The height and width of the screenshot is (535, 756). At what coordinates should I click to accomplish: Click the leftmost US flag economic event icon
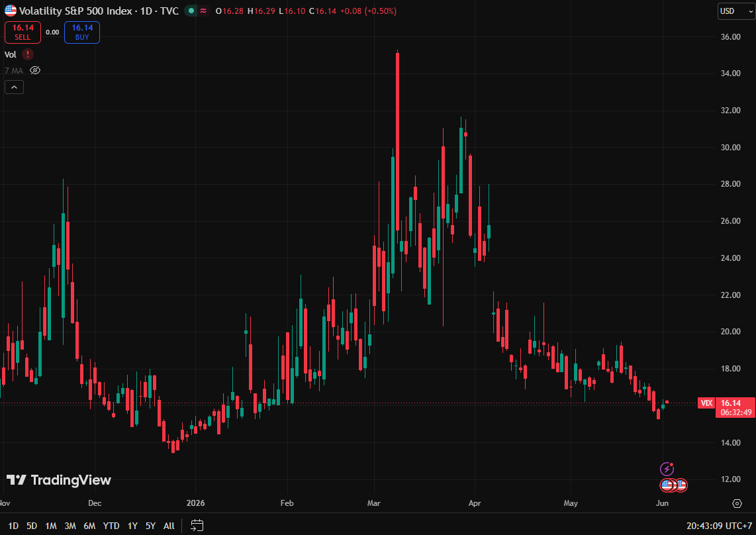click(x=667, y=485)
